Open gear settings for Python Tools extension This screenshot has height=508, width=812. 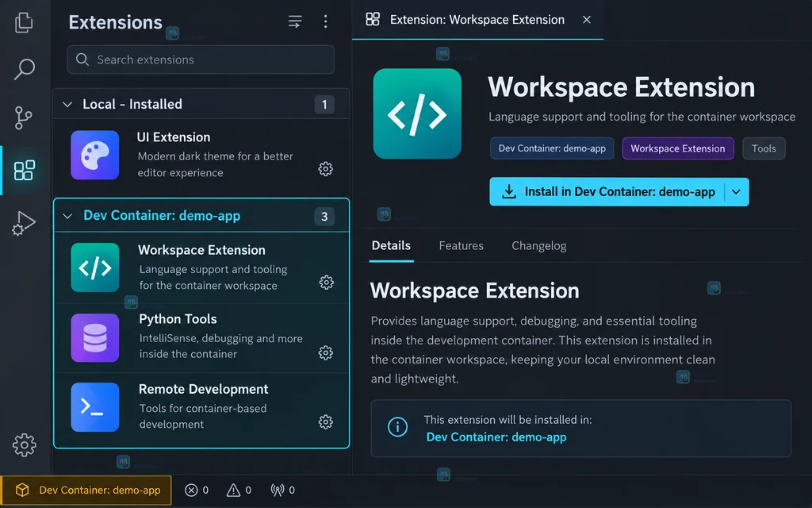tap(325, 353)
